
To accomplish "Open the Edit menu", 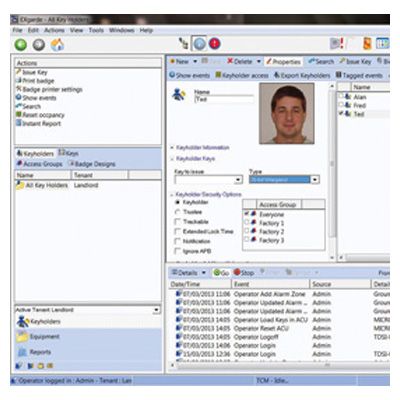I will [33, 30].
